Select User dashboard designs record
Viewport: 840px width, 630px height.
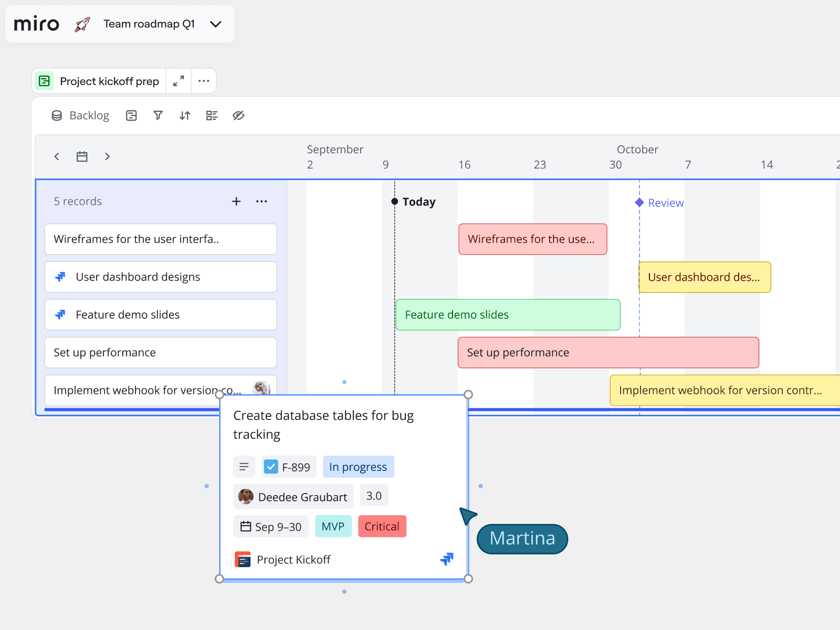(x=161, y=277)
